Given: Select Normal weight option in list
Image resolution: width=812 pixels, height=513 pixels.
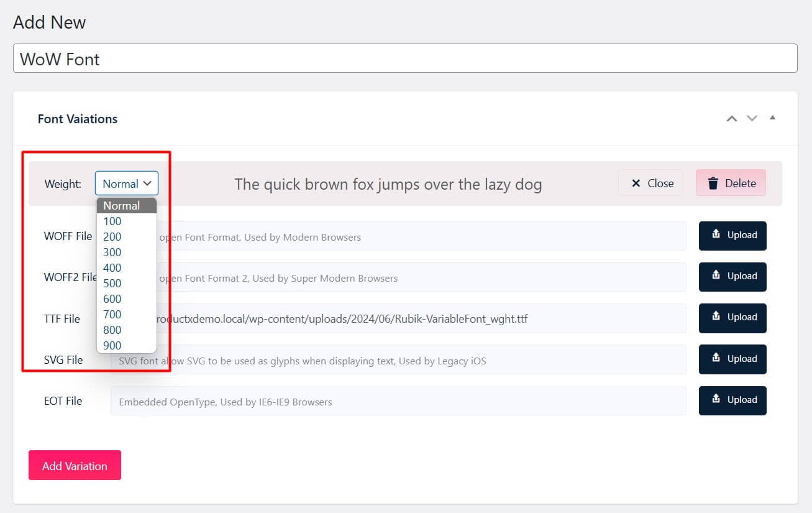Looking at the screenshot, I should 122,206.
